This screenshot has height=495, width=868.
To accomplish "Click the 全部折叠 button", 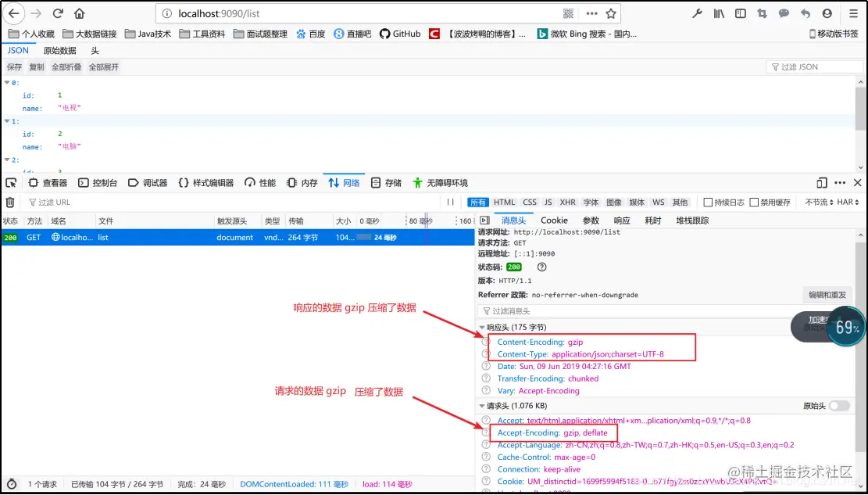I will (x=66, y=67).
